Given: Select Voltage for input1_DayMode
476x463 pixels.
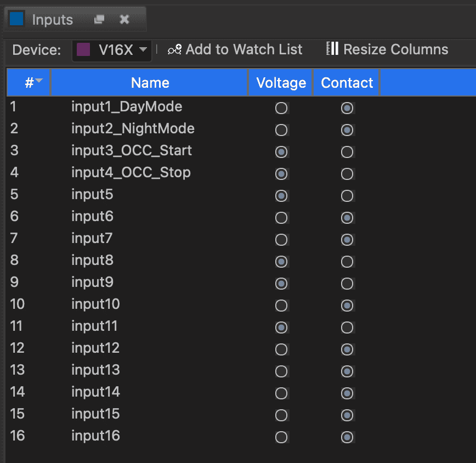Looking at the screenshot, I should click(281, 108).
